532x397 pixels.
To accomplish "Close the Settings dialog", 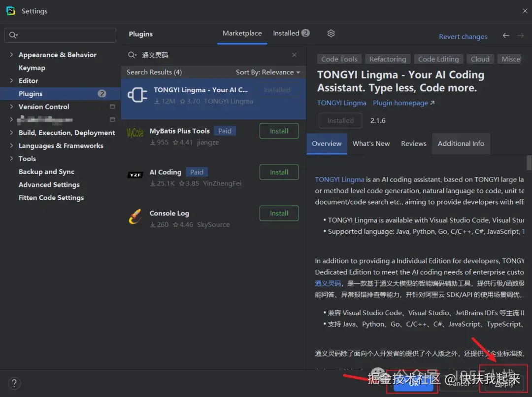I will click(x=525, y=11).
